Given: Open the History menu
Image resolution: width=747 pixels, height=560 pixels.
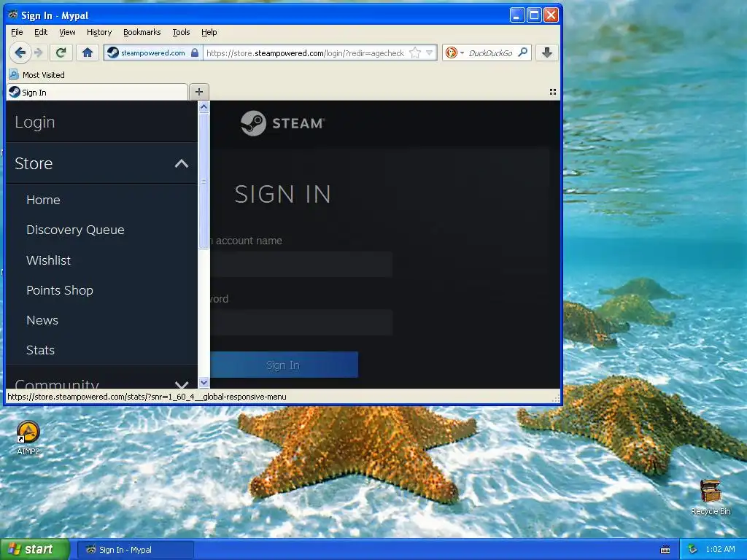Looking at the screenshot, I should (99, 32).
